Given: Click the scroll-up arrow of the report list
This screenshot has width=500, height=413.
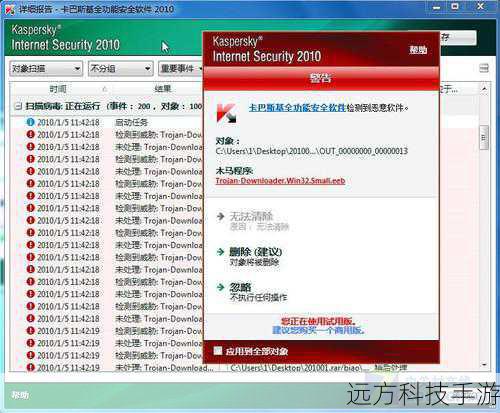Looking at the screenshot, I should click(x=484, y=89).
